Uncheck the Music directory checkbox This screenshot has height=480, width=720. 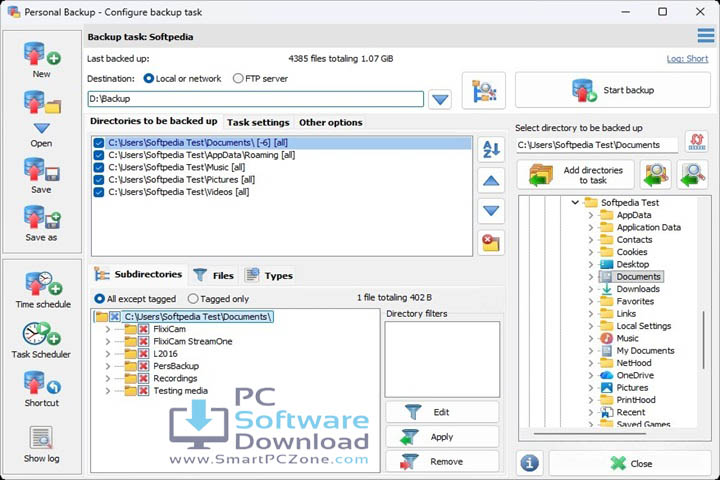click(99, 168)
